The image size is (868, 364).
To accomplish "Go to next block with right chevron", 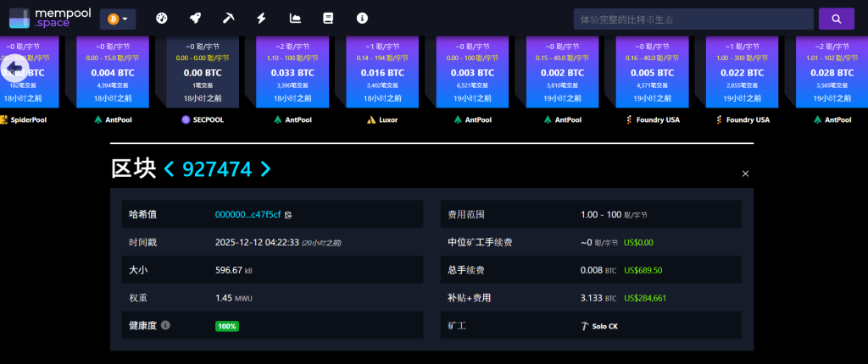I will point(266,169).
